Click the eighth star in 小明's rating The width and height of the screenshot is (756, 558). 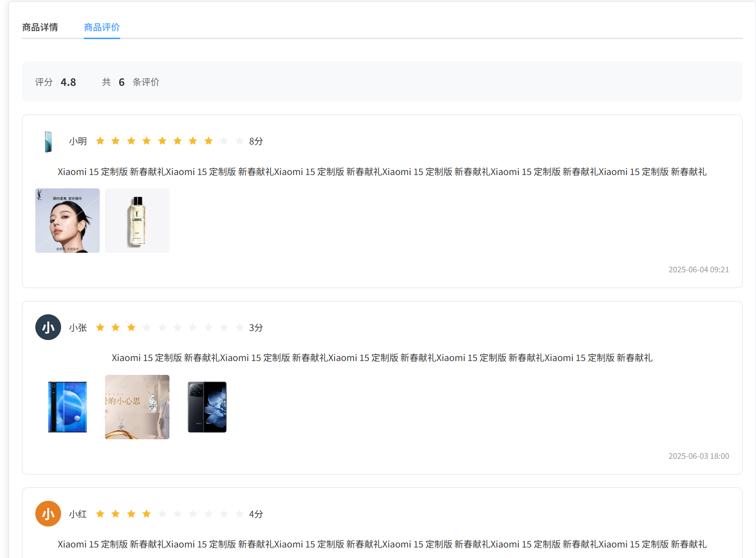coord(209,141)
